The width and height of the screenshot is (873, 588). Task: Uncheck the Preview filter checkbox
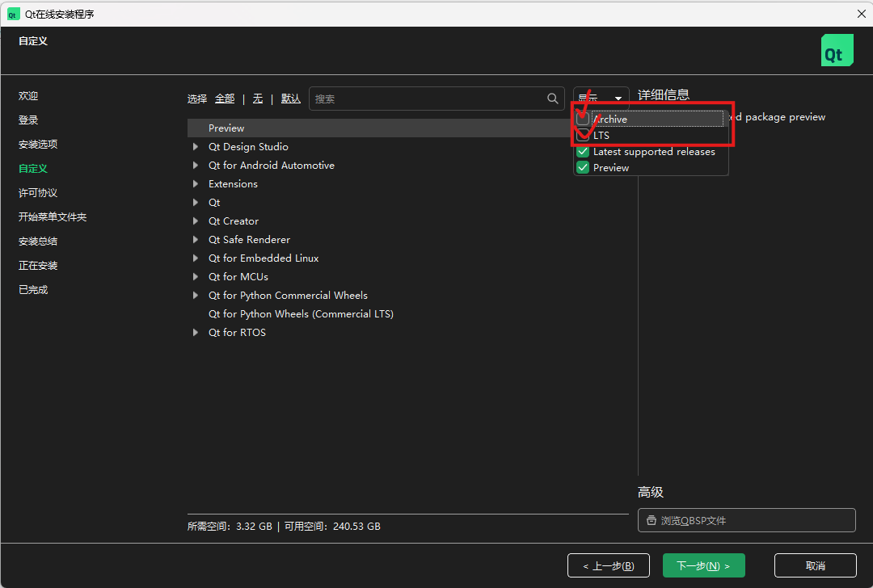pyautogui.click(x=583, y=167)
